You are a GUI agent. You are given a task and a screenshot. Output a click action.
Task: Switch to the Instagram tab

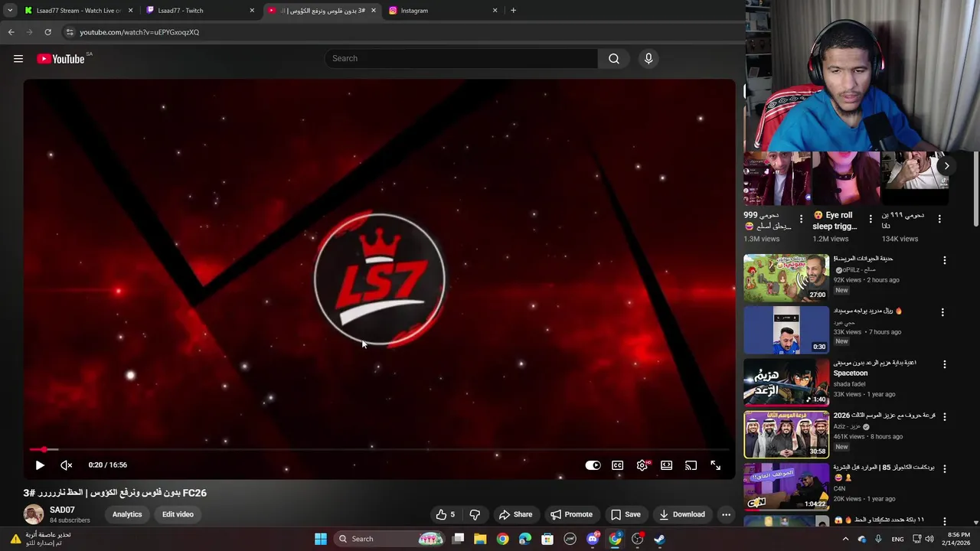(443, 11)
